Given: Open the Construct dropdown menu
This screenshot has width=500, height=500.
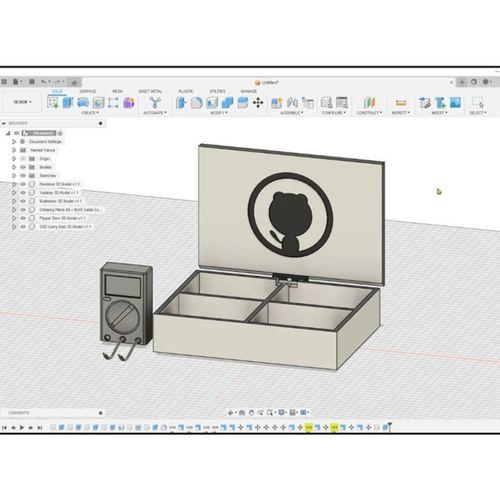Looking at the screenshot, I should [369, 113].
